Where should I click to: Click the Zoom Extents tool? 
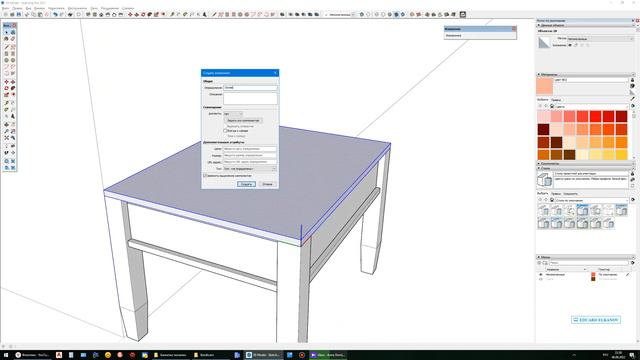tap(7, 138)
